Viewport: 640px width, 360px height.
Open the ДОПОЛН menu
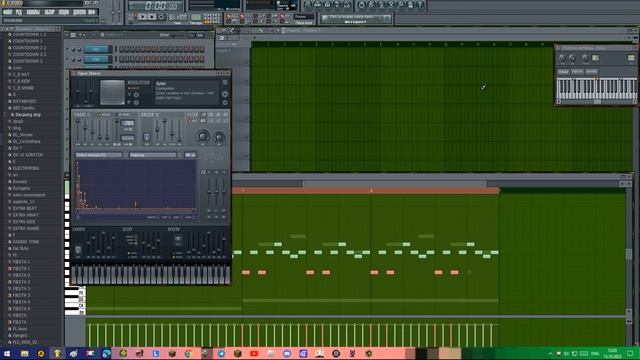coord(79,12)
